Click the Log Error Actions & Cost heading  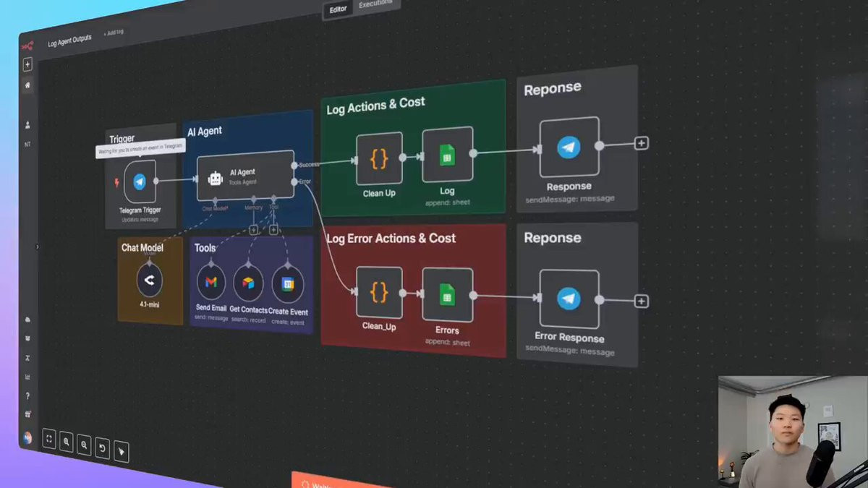click(x=391, y=238)
